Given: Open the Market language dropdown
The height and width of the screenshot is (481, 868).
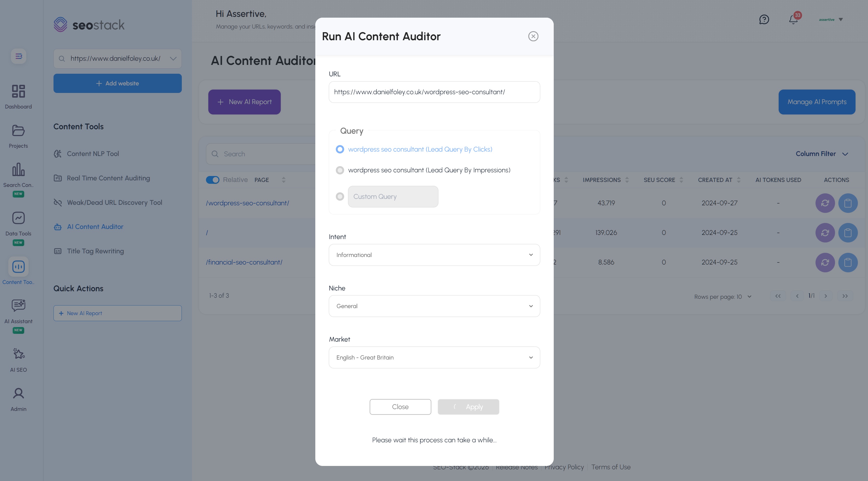Looking at the screenshot, I should pyautogui.click(x=434, y=357).
